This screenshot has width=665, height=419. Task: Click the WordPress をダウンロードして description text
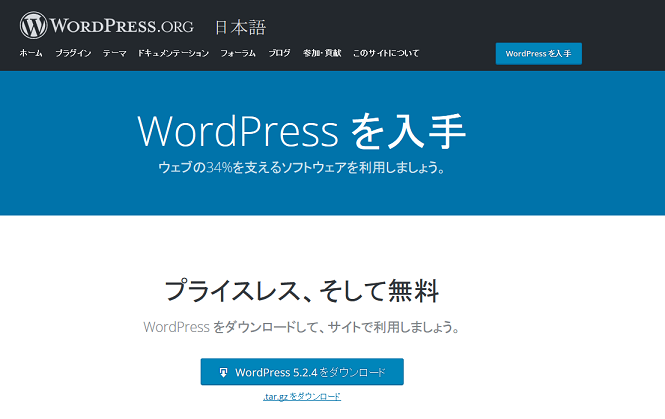tap(302, 327)
